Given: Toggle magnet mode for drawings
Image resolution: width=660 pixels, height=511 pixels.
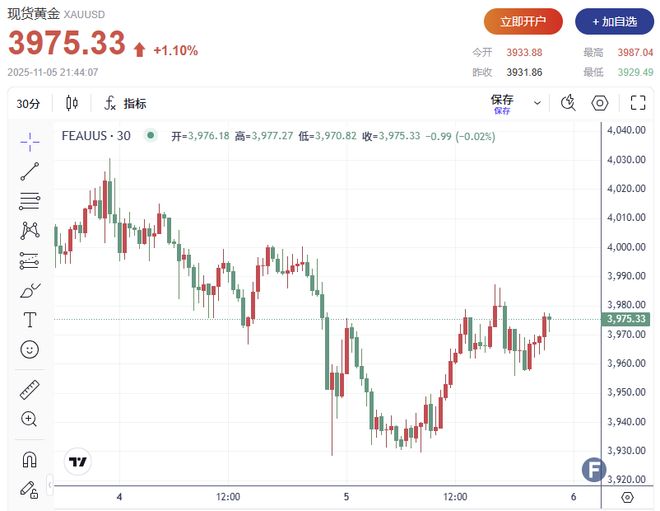Looking at the screenshot, I should click(29, 460).
